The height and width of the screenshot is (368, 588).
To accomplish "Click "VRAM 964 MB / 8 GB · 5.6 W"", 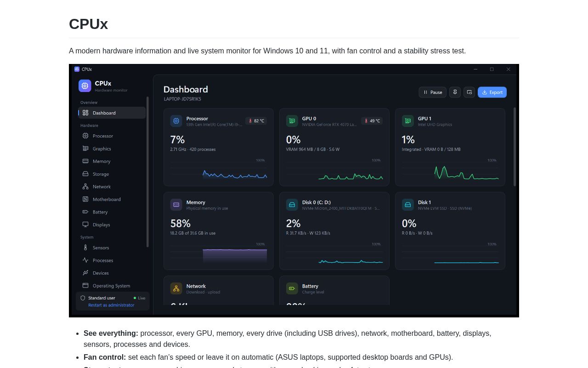I will click(313, 149).
